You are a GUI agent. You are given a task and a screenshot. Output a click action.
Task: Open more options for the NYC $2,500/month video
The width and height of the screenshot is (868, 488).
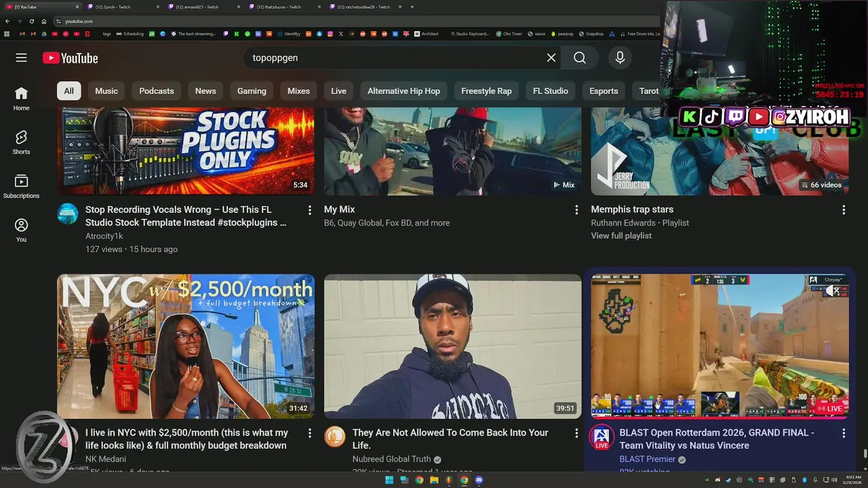310,433
